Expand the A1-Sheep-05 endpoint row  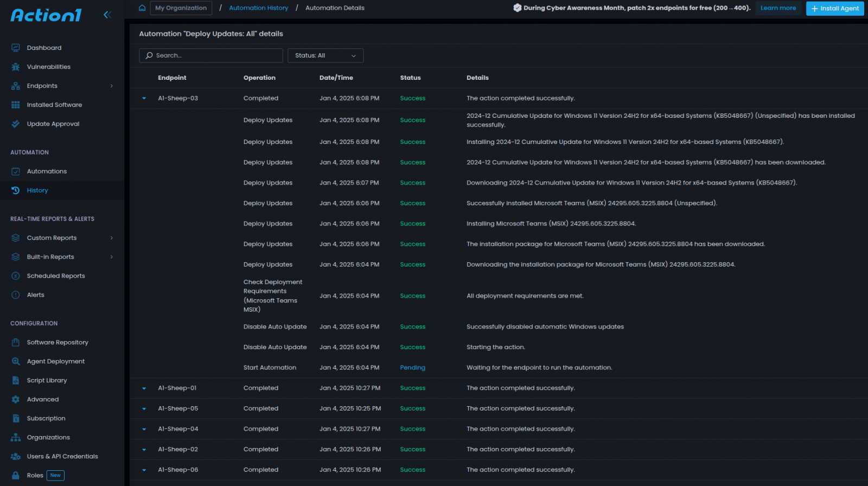[144, 409]
